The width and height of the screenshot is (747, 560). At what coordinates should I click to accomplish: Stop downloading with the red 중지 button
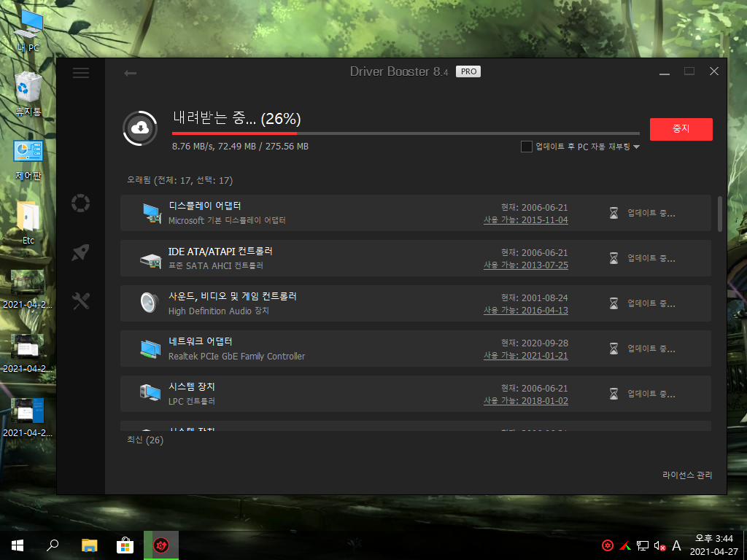point(681,129)
